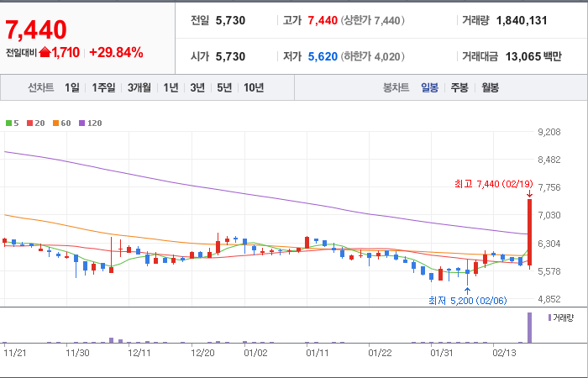Click the 전일 value 5,730
The width and height of the screenshot is (588, 378).
tap(230, 20)
